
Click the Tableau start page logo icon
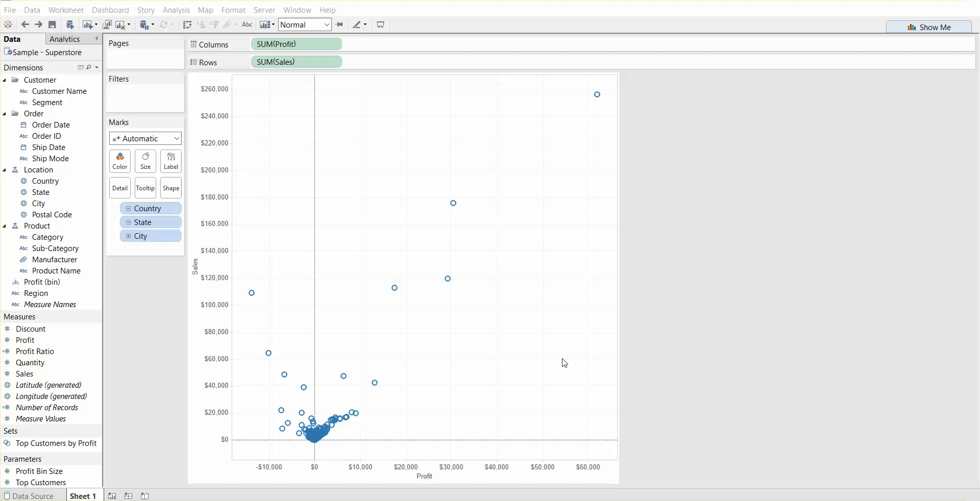8,24
